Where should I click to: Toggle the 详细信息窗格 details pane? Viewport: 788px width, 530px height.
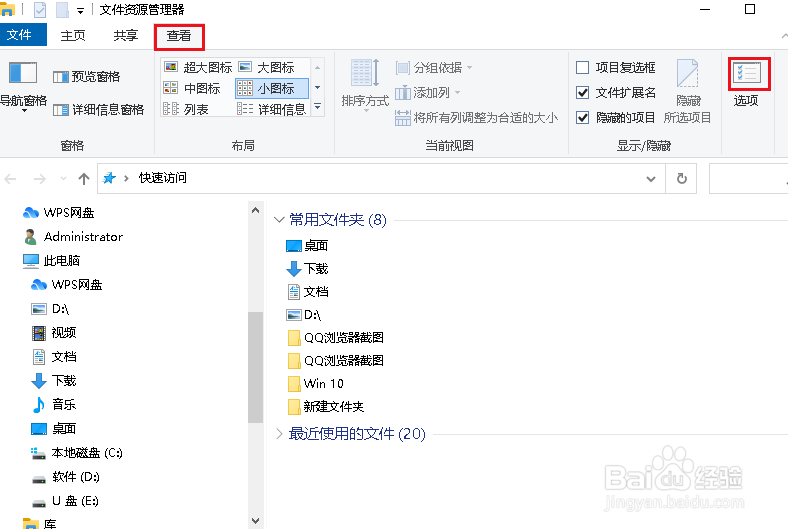(x=98, y=110)
